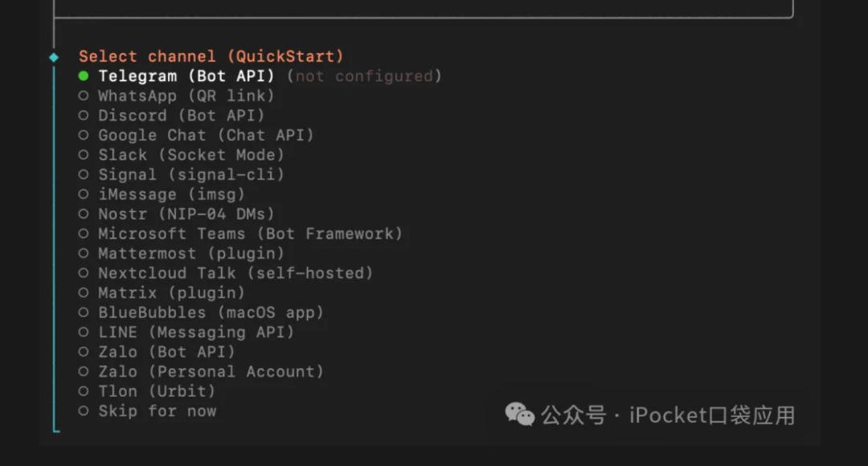
Task: Select Nextcloud Talk (self-hosted) option
Action: 235,273
